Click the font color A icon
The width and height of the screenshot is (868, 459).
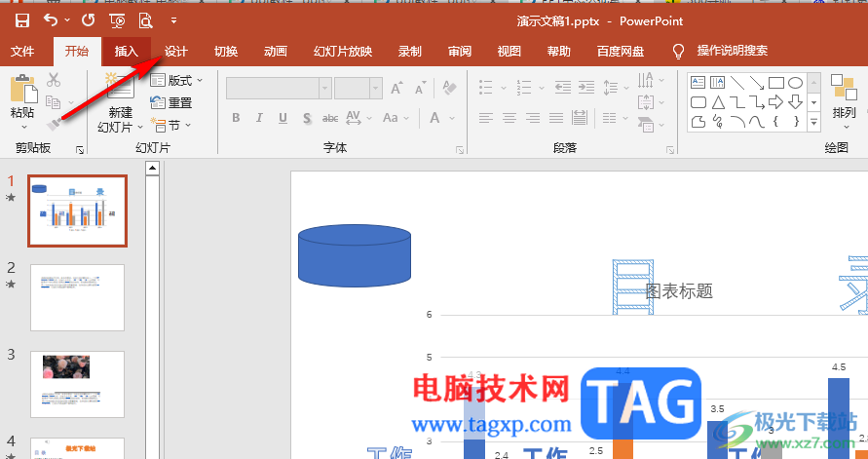(435, 117)
